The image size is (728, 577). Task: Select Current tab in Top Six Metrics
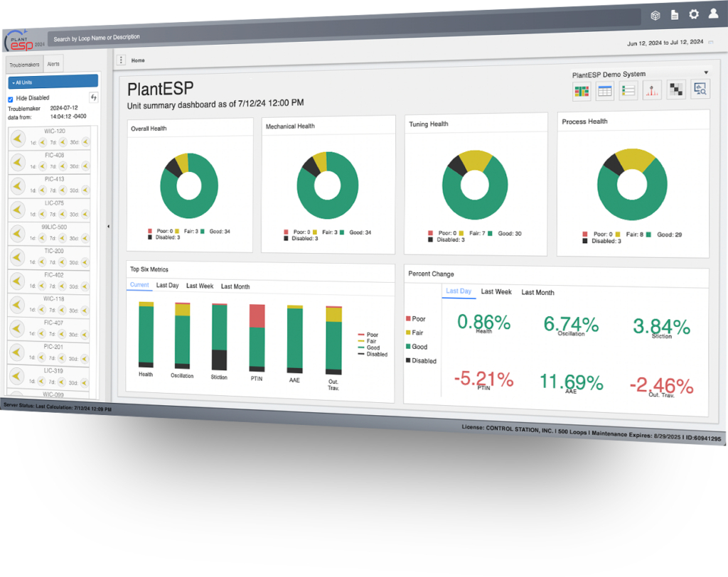[139, 284]
